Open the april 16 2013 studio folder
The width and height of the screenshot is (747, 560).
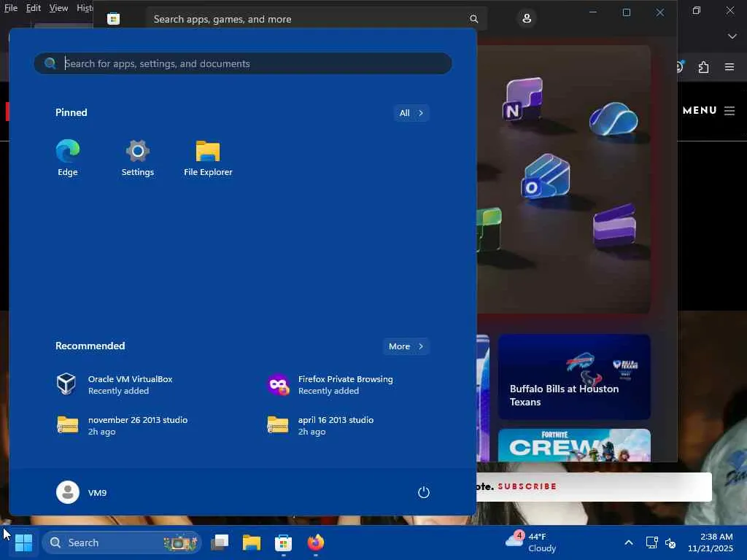(x=320, y=425)
